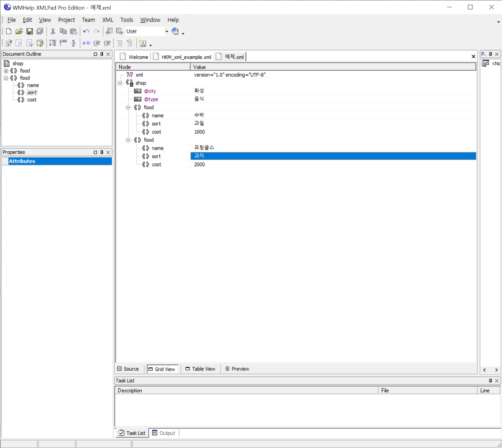Collapse the shop node in grid
Viewport: 502px width, 448px height.
tap(120, 83)
